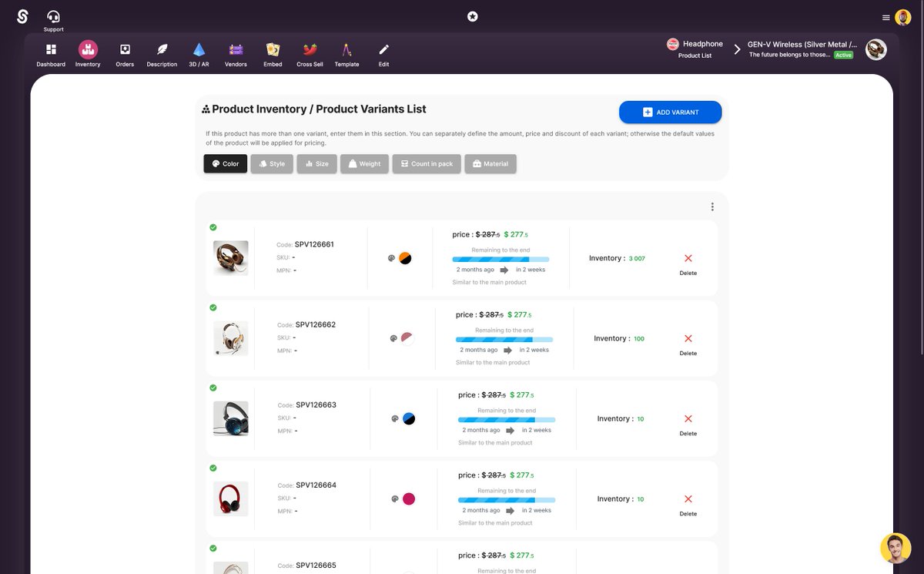
Task: Toggle the Count in pack filter
Action: 427,163
